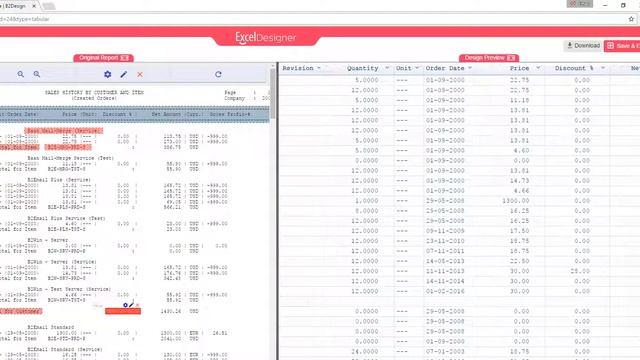Image resolution: width=640 pixels, height=360 pixels.
Task: Select the 01-02-2016 order date cell
Action: click(x=445, y=291)
